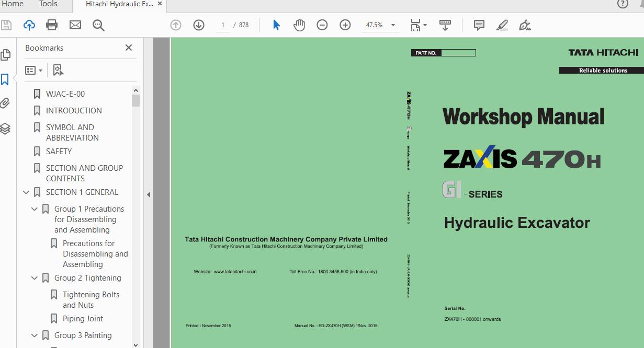Open the bookmark options dropdown

pos(33,69)
